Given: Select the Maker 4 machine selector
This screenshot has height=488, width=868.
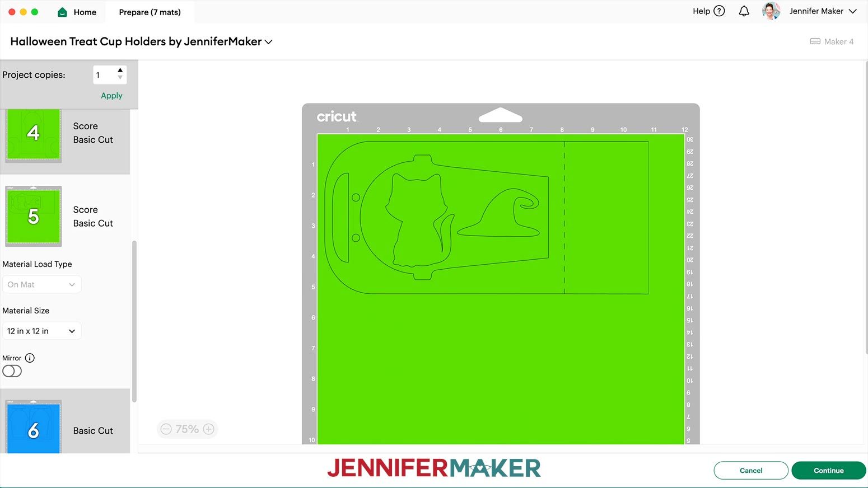Looking at the screenshot, I should coord(832,41).
